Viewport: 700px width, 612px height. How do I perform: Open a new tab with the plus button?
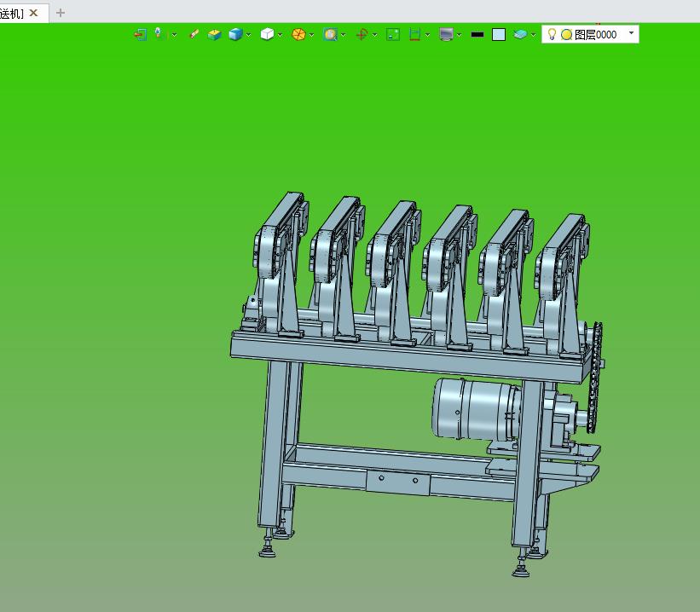(x=61, y=13)
